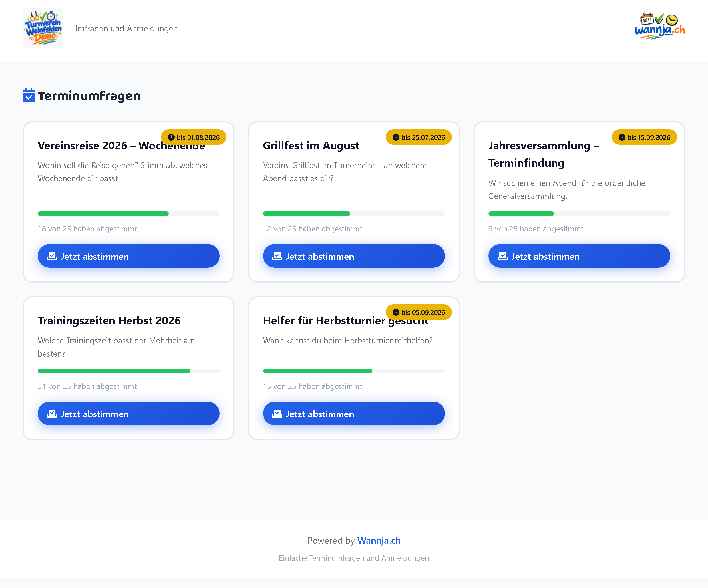Click the 'Wohin soll die Reise gehen?' description

pyautogui.click(x=122, y=172)
